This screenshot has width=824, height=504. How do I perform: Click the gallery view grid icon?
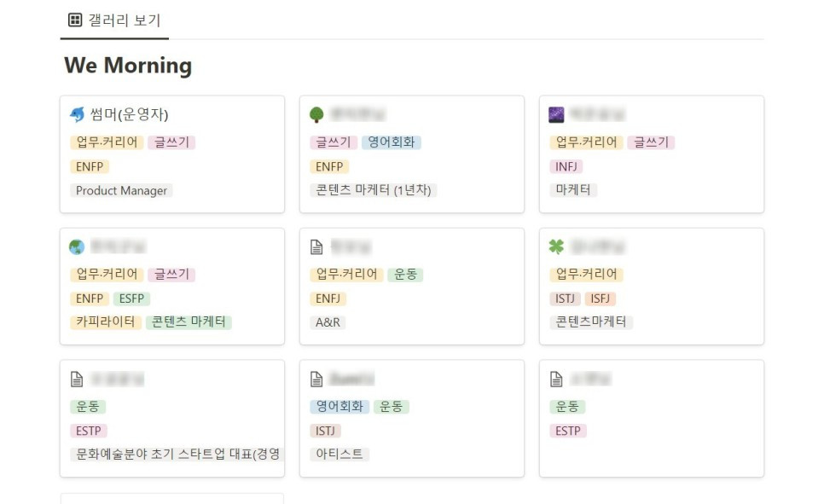click(74, 20)
